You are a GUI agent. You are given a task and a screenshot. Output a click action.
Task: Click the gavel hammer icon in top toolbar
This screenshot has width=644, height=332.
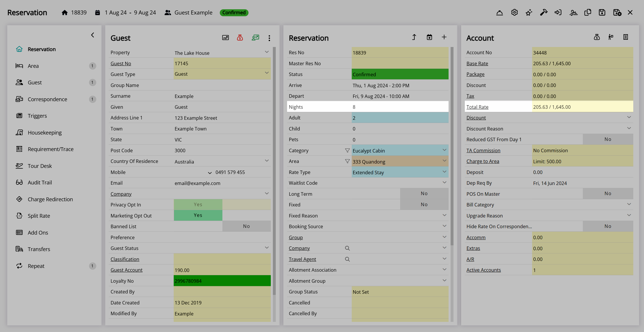(544, 12)
